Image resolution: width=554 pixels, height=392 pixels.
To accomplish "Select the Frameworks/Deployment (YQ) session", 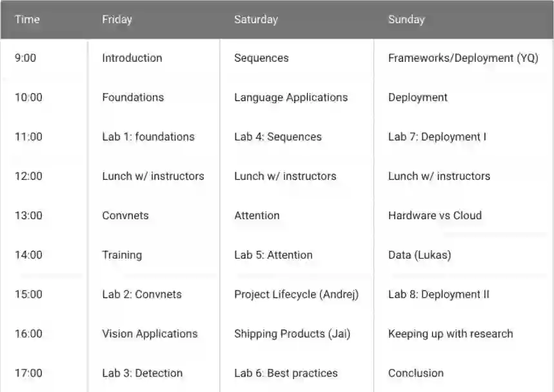I will [x=462, y=58].
